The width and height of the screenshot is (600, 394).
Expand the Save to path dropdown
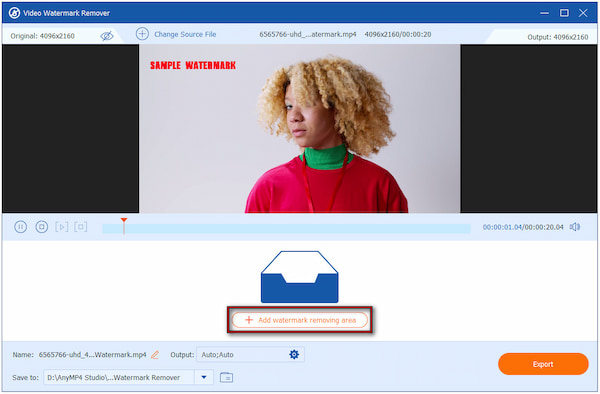204,378
